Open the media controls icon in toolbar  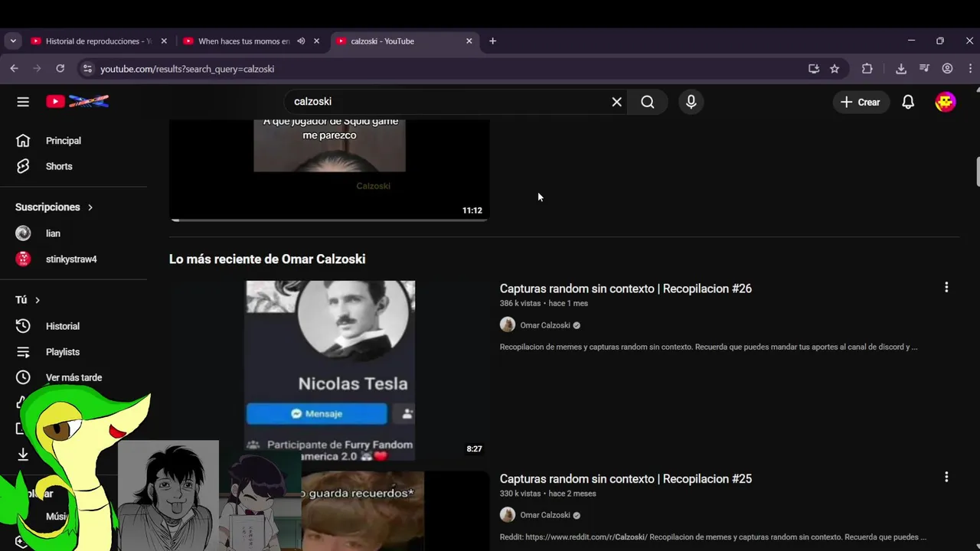pos(924,69)
